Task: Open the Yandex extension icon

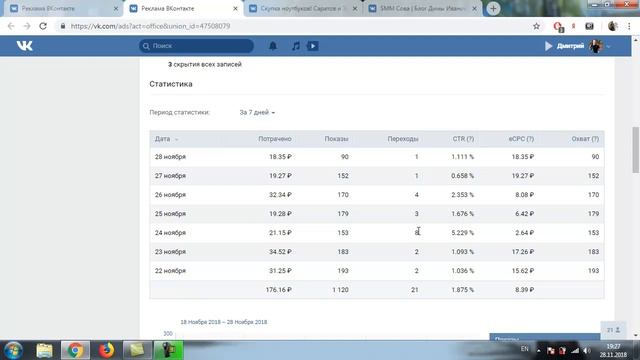Action: pos(573,26)
